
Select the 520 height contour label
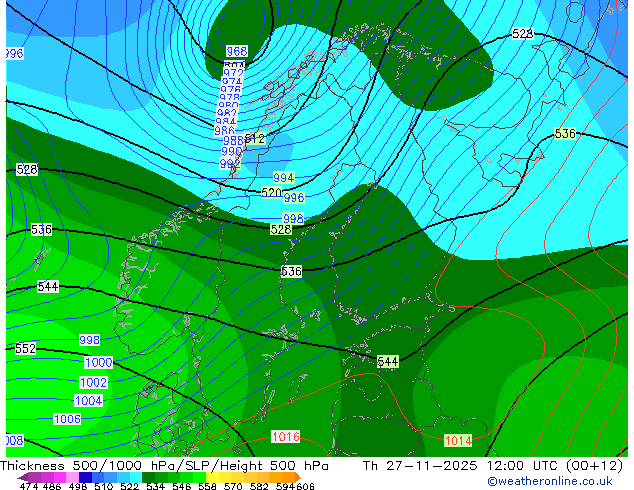coord(271,192)
